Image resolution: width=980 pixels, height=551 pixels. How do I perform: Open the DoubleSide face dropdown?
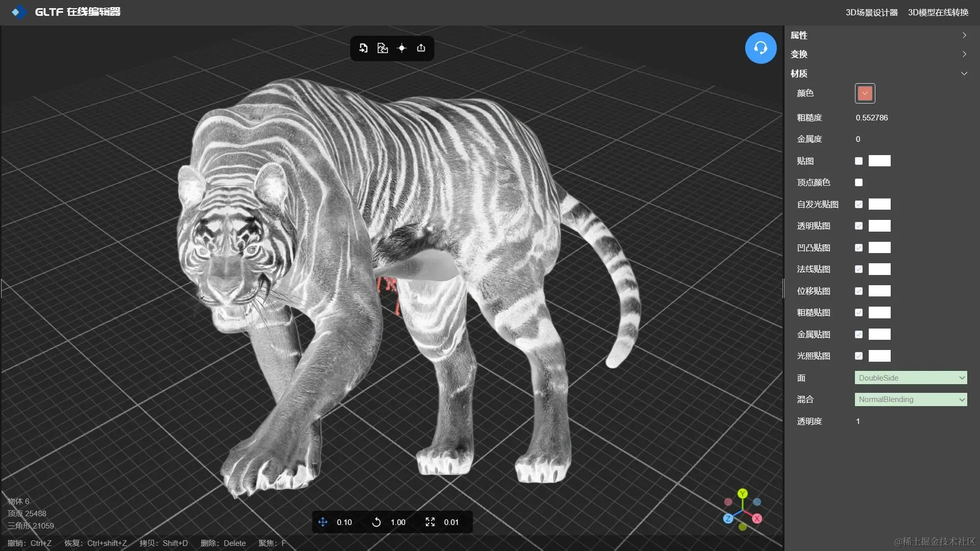911,378
